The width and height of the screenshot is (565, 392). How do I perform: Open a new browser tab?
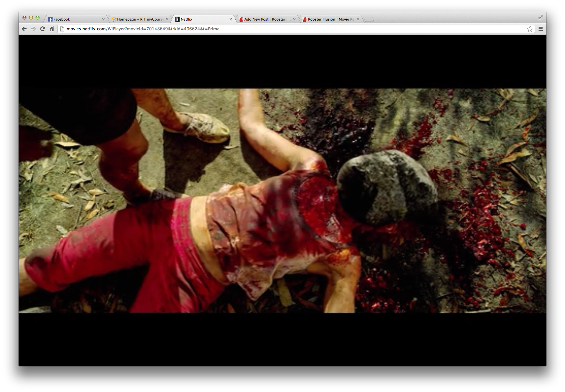pyautogui.click(x=369, y=20)
